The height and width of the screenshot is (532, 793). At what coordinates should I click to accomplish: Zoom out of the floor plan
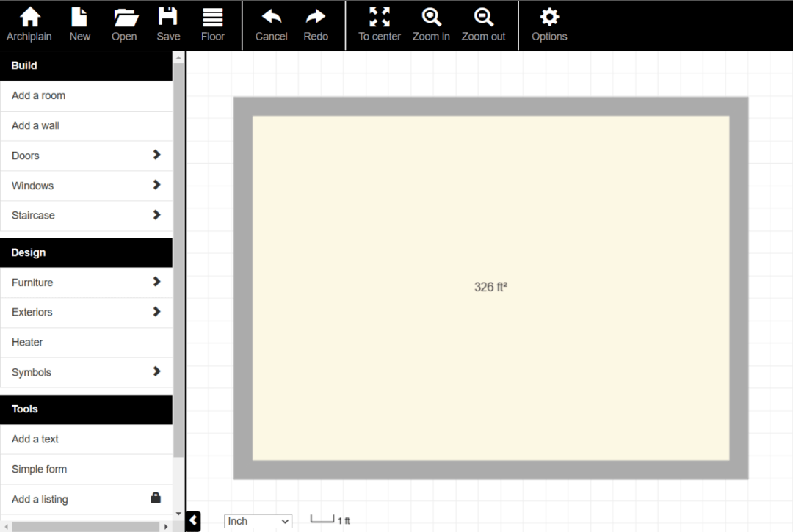483,24
